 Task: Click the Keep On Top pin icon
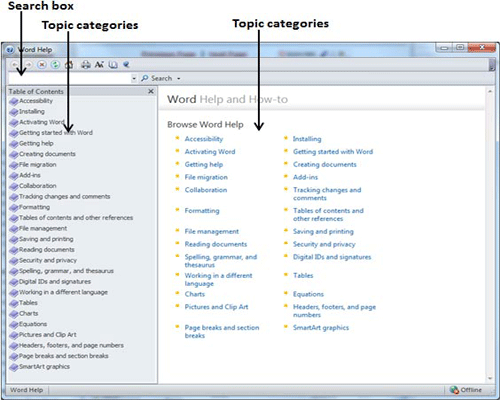(x=126, y=65)
